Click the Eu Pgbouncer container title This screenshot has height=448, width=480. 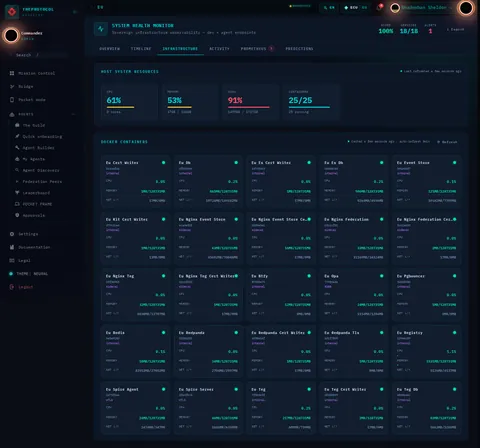click(411, 276)
